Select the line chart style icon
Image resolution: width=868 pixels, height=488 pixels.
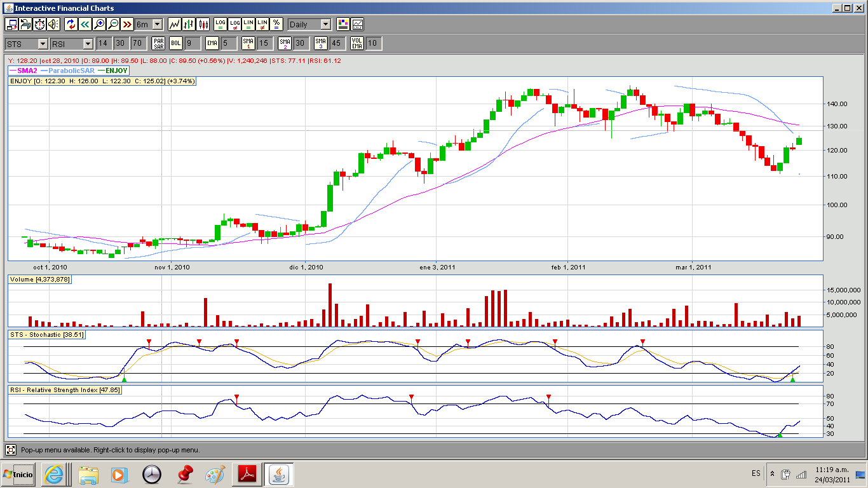pos(175,24)
